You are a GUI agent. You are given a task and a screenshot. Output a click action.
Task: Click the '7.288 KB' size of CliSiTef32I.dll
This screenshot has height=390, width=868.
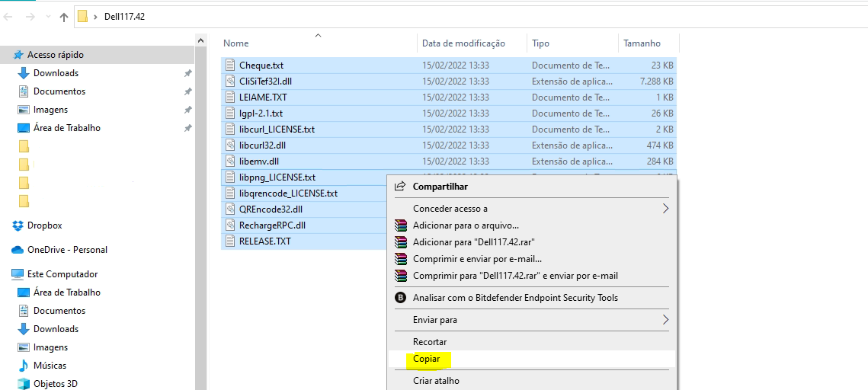point(657,82)
